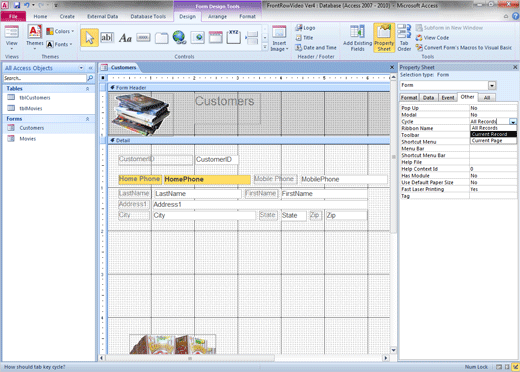520x372 pixels.
Task: Click the Detail section bar
Action: point(249,140)
